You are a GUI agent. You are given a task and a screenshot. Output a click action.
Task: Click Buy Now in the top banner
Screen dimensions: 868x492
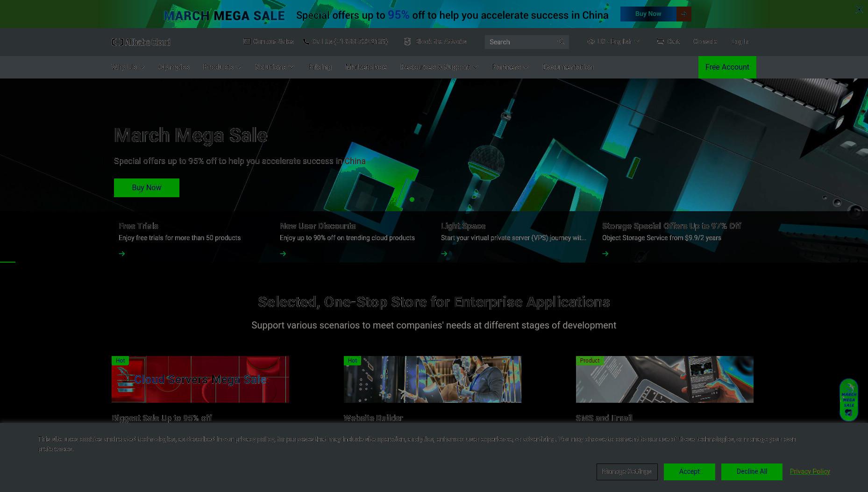tap(648, 14)
